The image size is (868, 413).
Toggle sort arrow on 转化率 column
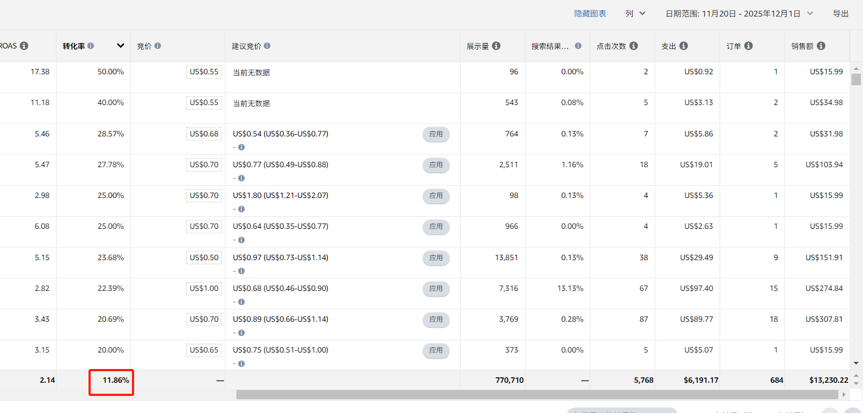click(120, 46)
